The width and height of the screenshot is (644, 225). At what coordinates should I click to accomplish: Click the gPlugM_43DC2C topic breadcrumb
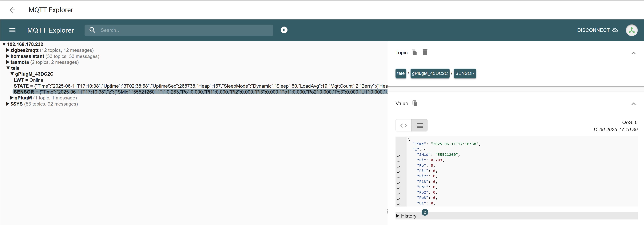pyautogui.click(x=430, y=73)
